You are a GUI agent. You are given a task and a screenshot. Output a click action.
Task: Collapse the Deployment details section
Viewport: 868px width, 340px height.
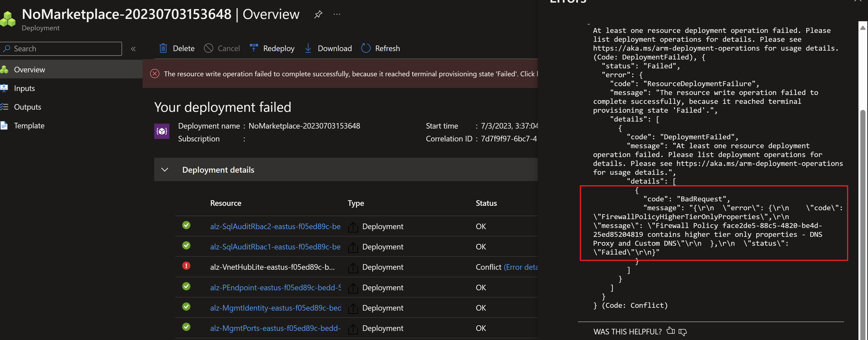(165, 170)
